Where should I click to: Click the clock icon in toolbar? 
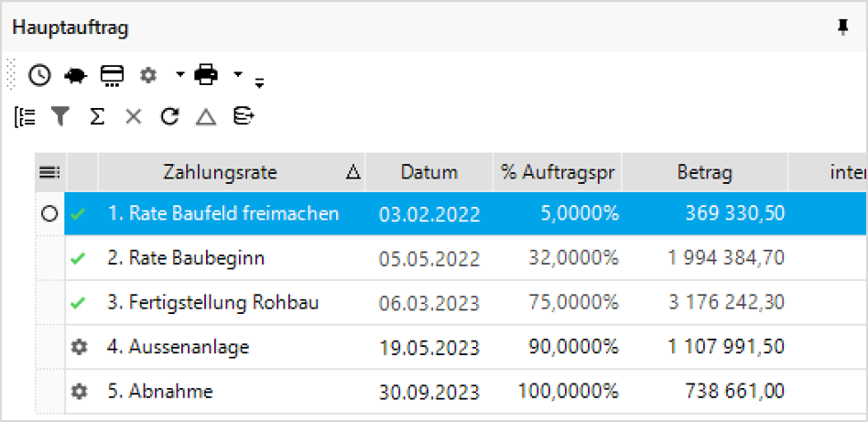click(x=40, y=75)
